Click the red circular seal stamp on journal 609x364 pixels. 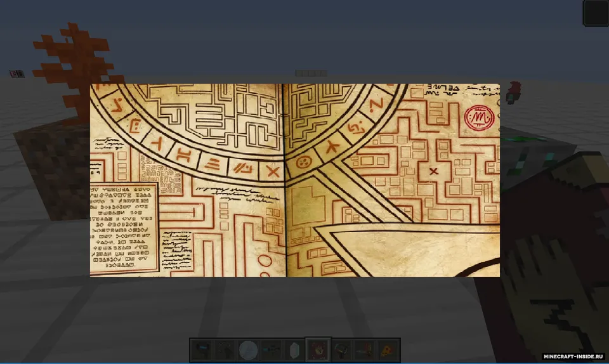pos(480,117)
